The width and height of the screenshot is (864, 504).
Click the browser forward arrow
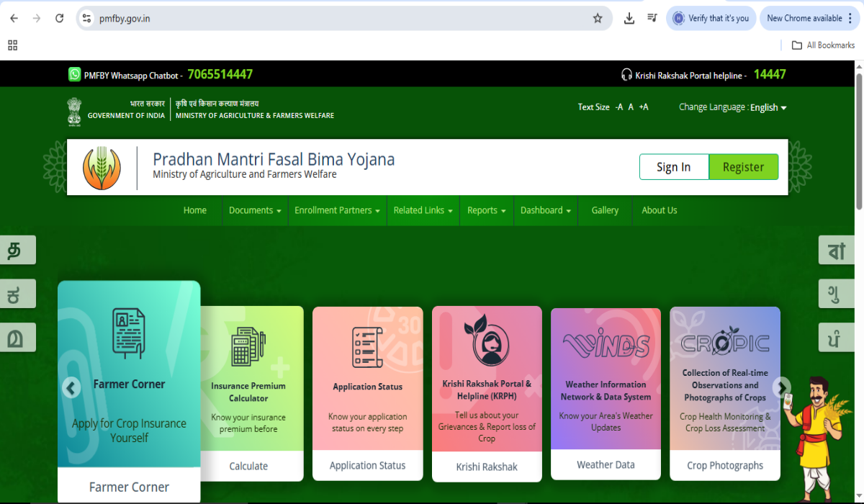37,18
